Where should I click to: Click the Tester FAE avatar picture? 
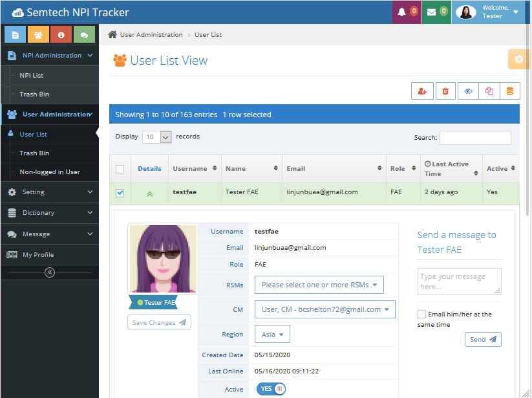click(x=163, y=259)
